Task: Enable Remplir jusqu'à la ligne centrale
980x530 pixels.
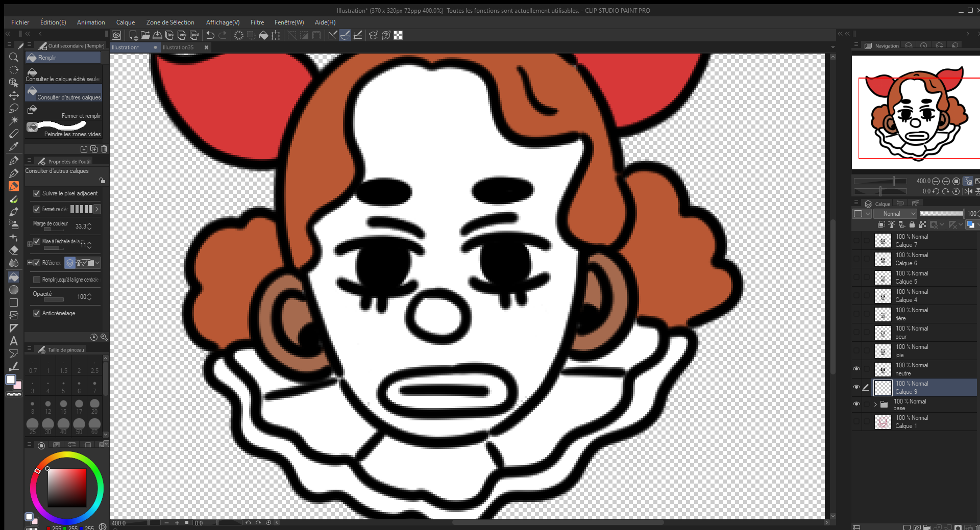Action: 37,280
